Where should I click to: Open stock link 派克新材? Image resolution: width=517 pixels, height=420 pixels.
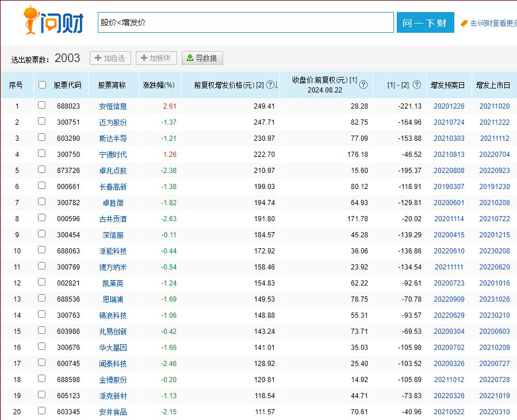113,396
